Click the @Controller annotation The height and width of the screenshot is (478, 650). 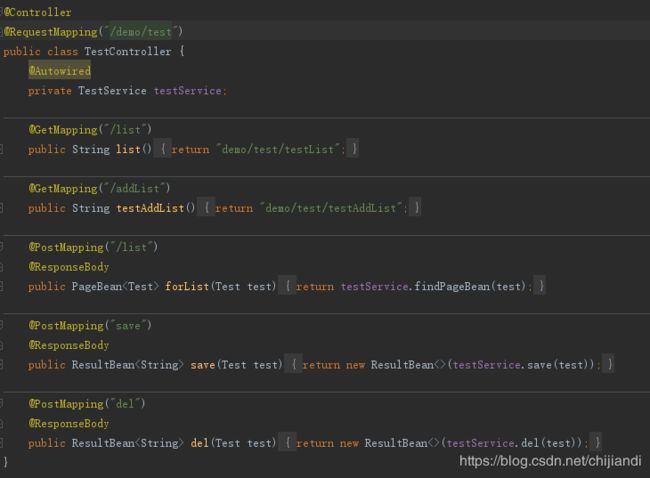click(38, 12)
